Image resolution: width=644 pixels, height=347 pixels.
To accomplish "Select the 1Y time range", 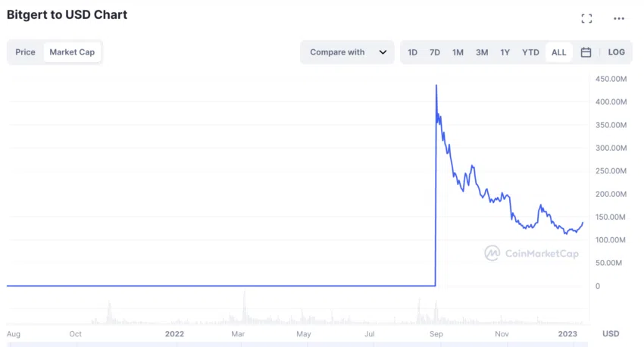I will tap(505, 52).
